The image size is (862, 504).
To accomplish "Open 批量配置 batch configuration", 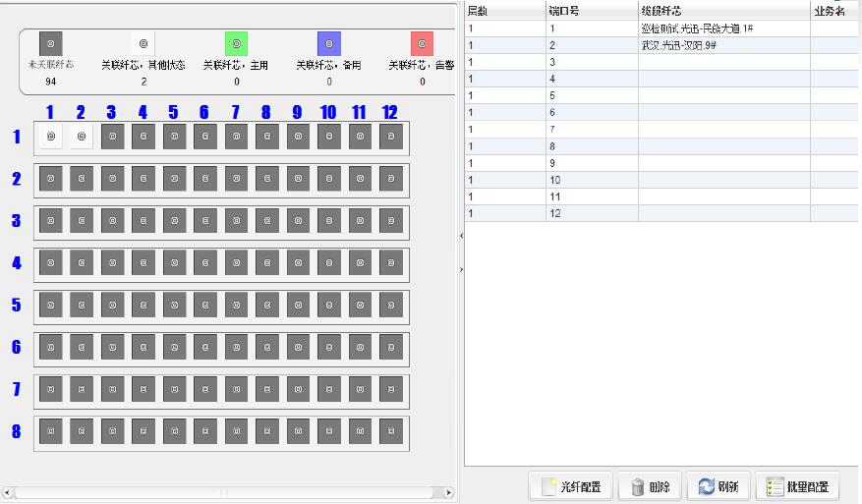I will tap(797, 486).
